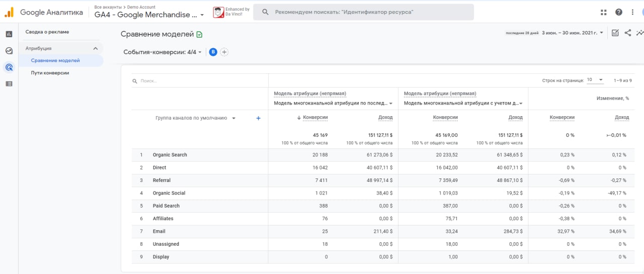Add a comparison with the plus circle
The image size is (644, 274).
(224, 52)
